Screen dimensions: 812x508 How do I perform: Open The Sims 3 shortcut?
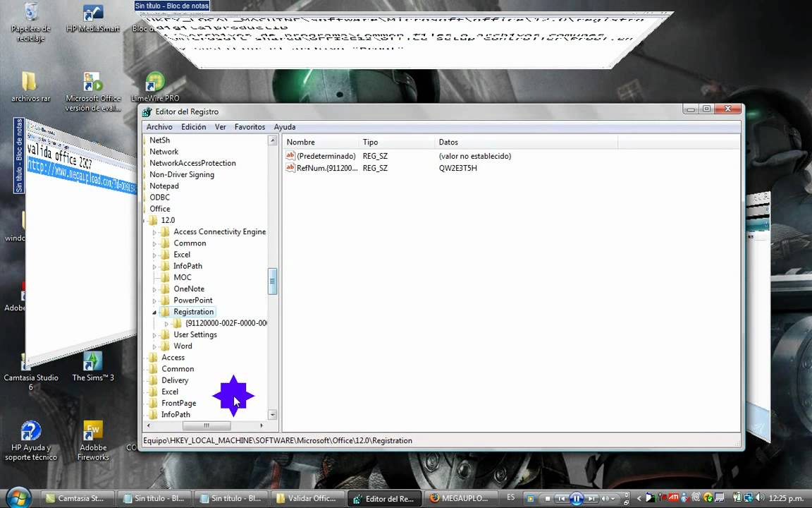click(x=93, y=367)
